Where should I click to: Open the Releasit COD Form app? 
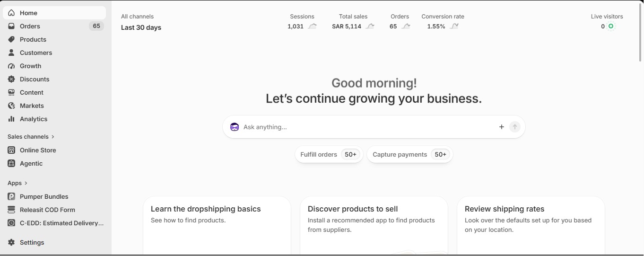pyautogui.click(x=54, y=210)
